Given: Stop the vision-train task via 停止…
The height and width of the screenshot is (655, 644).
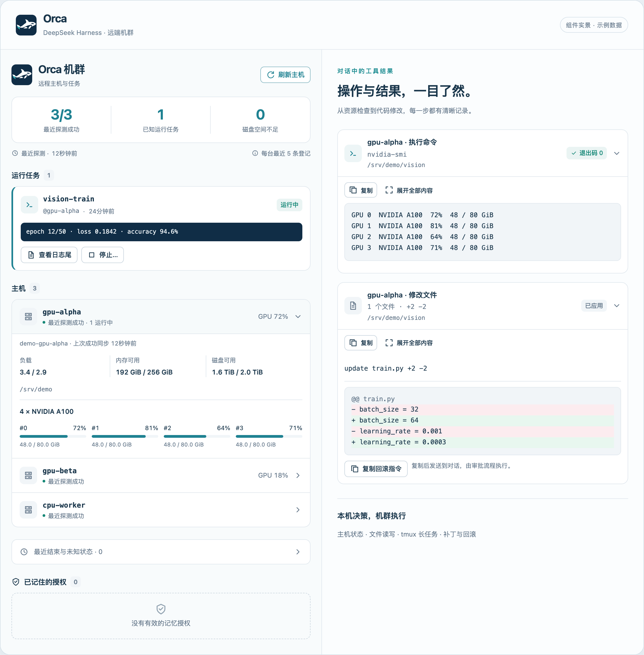Looking at the screenshot, I should pos(103,255).
